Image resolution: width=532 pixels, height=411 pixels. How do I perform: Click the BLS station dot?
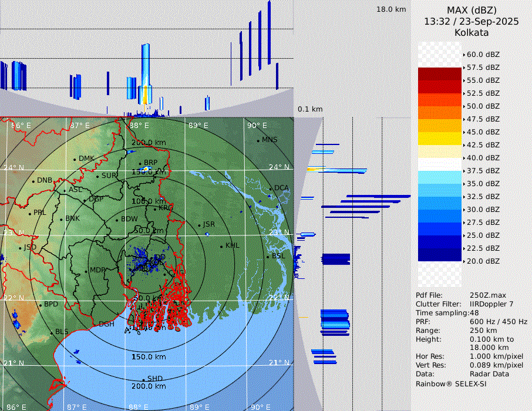(51, 332)
